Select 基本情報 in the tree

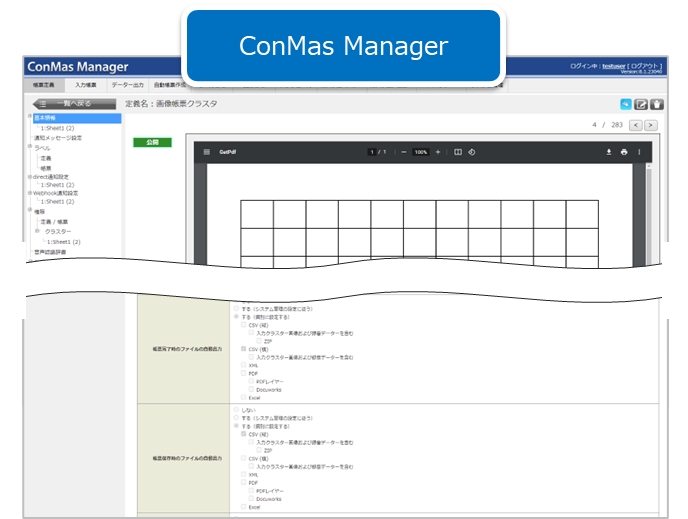[77, 118]
